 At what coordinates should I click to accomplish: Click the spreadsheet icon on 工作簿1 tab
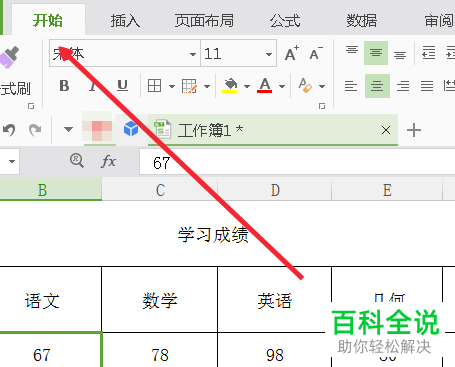[x=162, y=129]
